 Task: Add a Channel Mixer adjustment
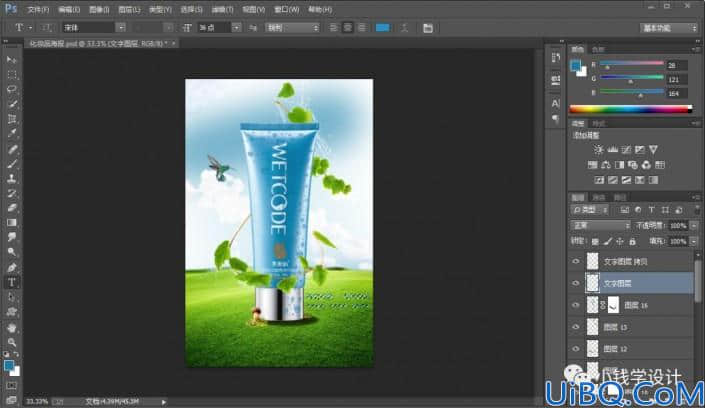coord(646,165)
